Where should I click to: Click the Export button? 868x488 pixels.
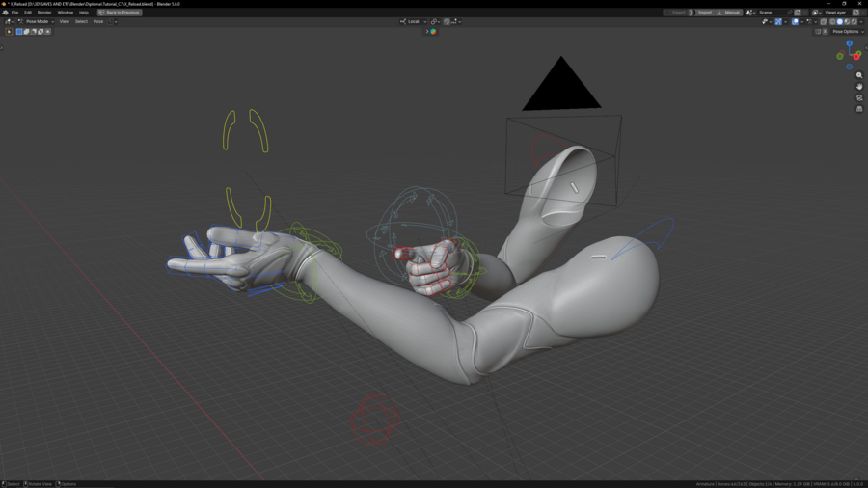click(x=676, y=13)
